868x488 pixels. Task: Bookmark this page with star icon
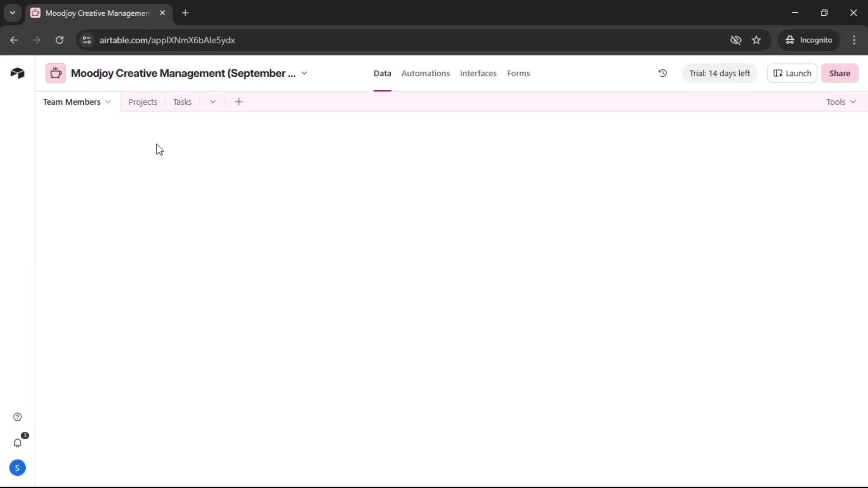coord(756,40)
